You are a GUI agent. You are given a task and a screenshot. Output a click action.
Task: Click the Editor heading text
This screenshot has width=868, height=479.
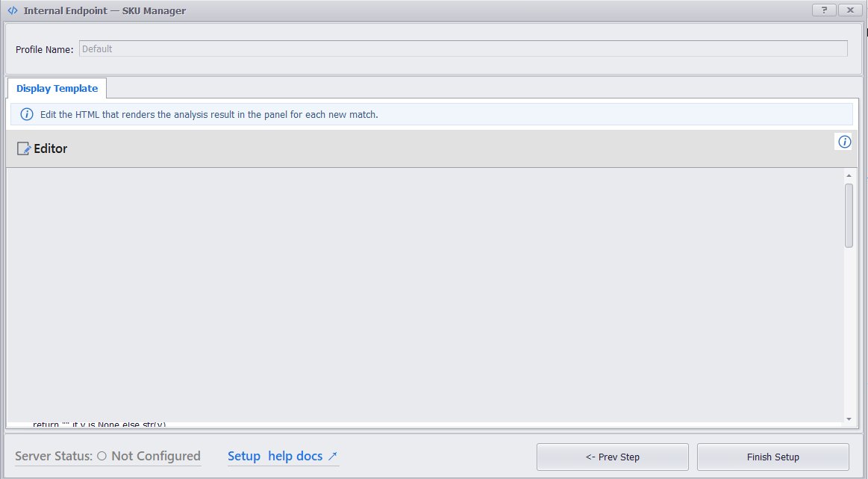click(50, 148)
